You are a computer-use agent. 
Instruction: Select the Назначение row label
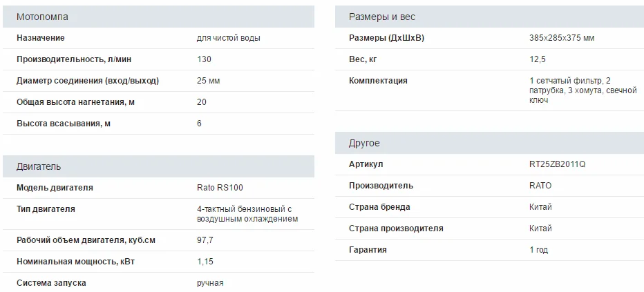pyautogui.click(x=41, y=38)
